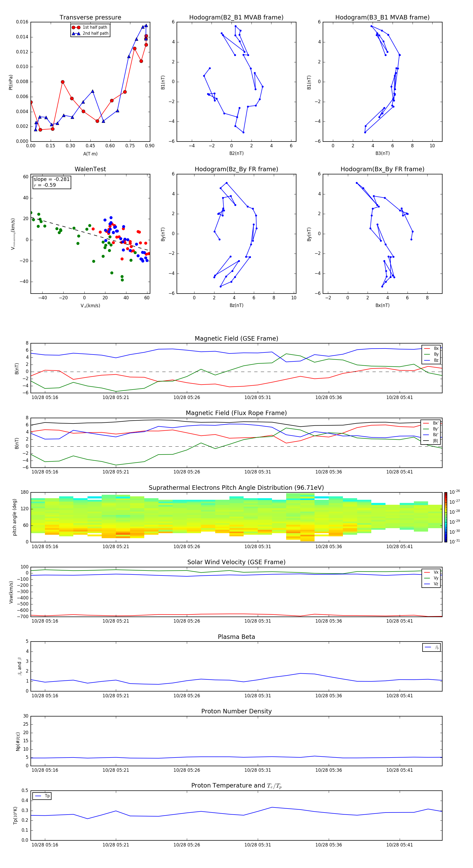Click the 'B3(nT)' axis label
473x868 pixels.
coord(382,153)
